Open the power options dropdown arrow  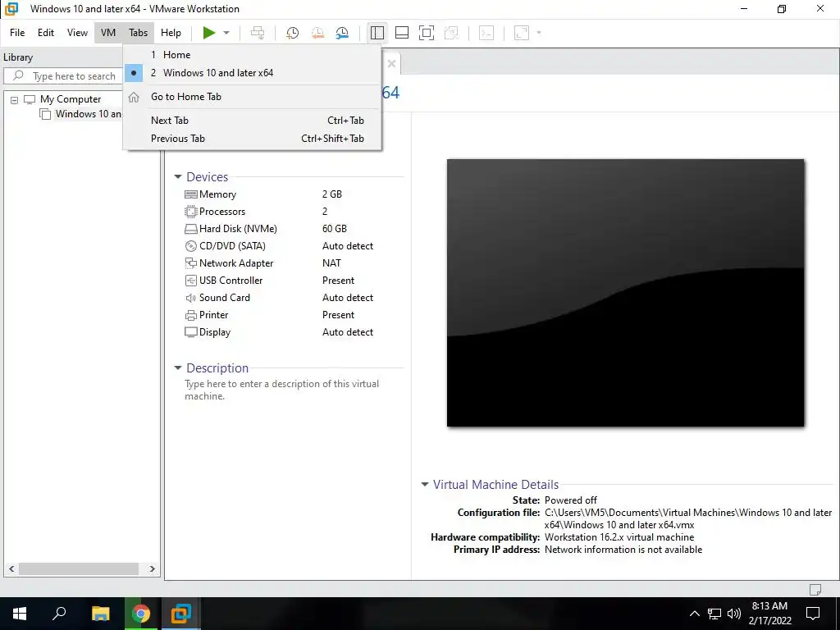coord(226,33)
